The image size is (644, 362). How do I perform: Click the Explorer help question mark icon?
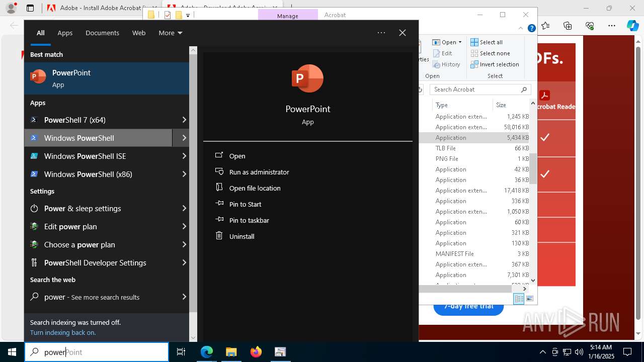[x=531, y=29]
